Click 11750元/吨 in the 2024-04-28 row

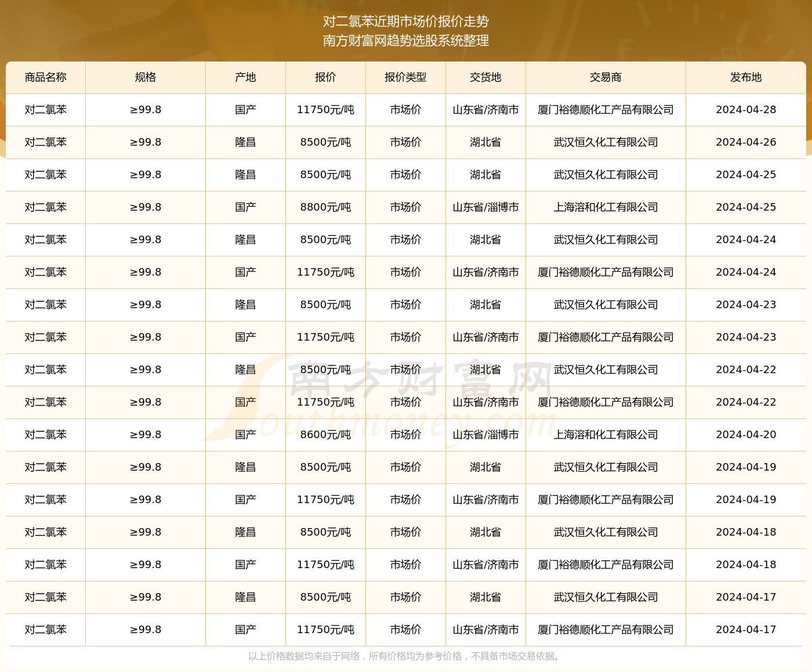point(325,110)
